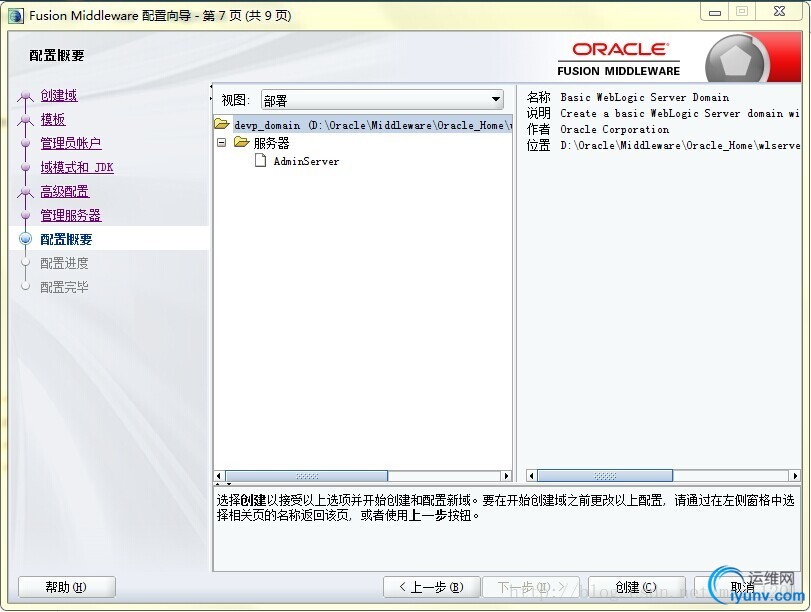Go to the 管理服务器 step link
This screenshot has width=811, height=612.
coord(71,215)
